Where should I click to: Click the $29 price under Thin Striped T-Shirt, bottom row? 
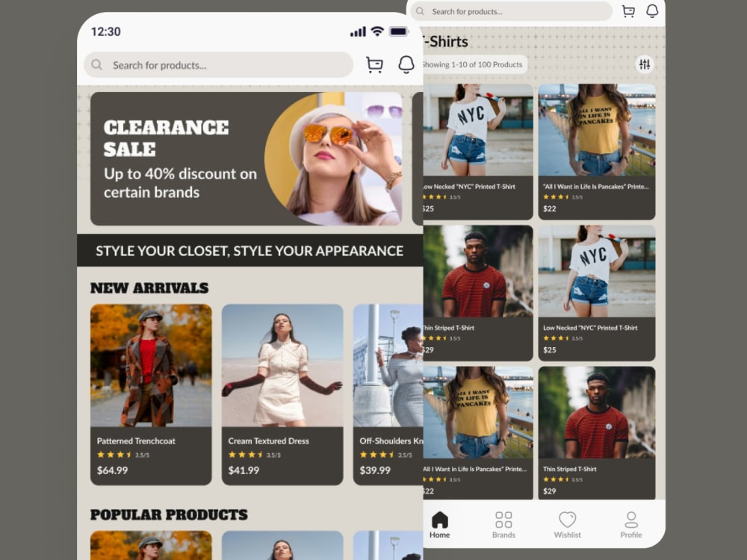pyautogui.click(x=550, y=491)
